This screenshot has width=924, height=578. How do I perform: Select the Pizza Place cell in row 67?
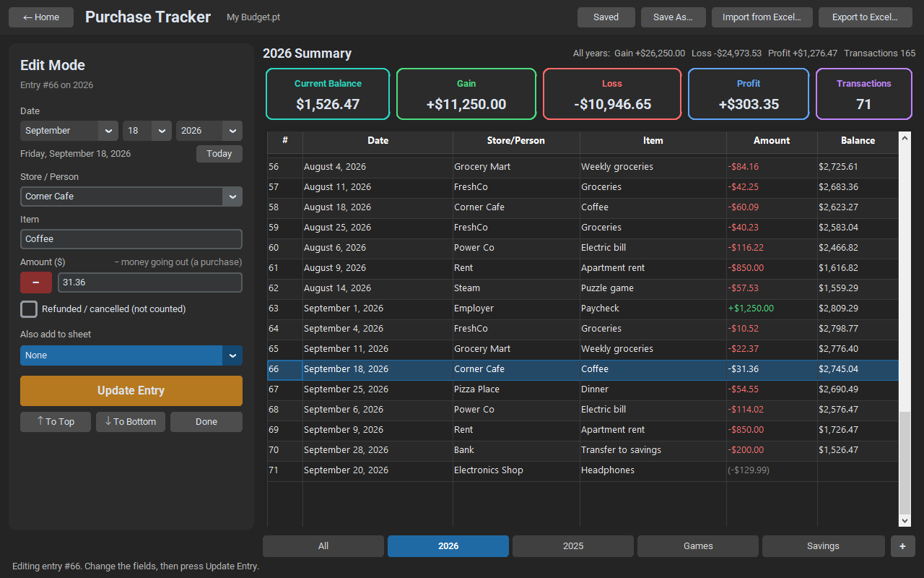516,389
